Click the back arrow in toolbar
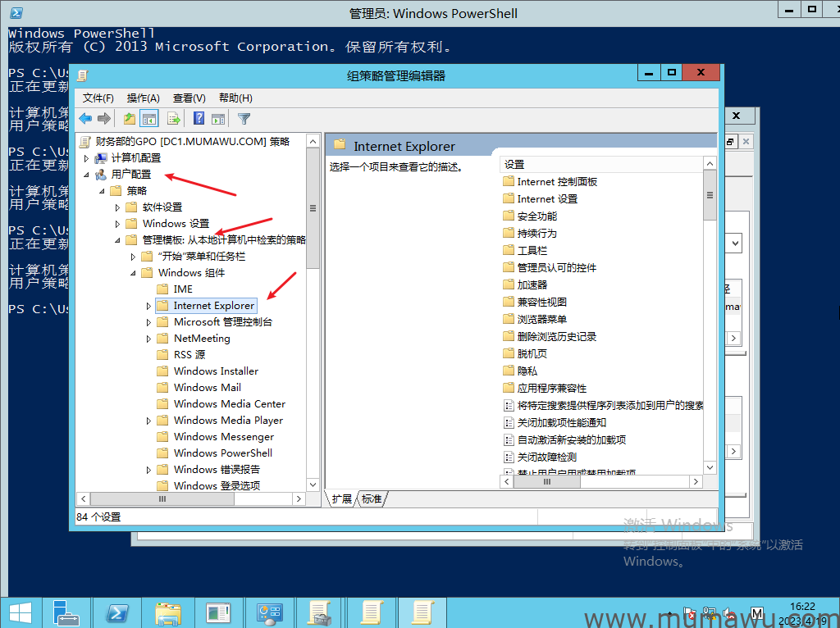The image size is (840, 628). (x=85, y=119)
